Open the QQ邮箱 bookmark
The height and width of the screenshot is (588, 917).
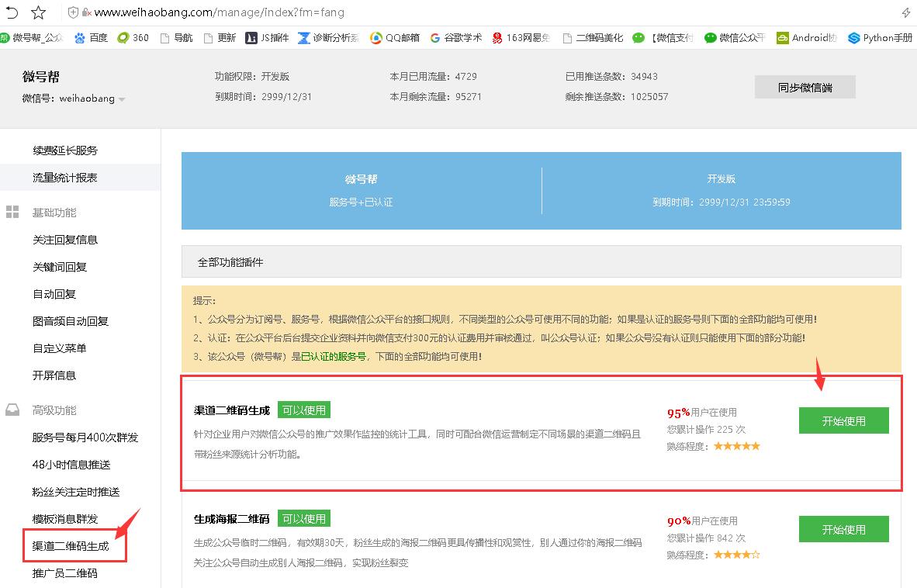pos(395,37)
